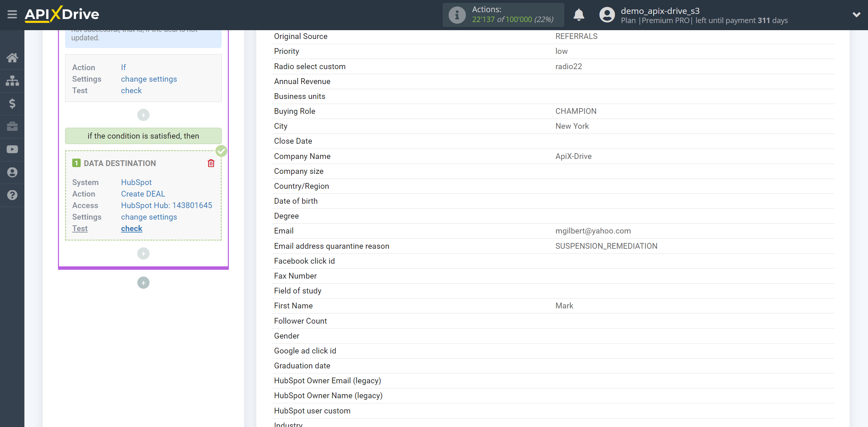
Task: Run check test for the If action
Action: click(131, 90)
